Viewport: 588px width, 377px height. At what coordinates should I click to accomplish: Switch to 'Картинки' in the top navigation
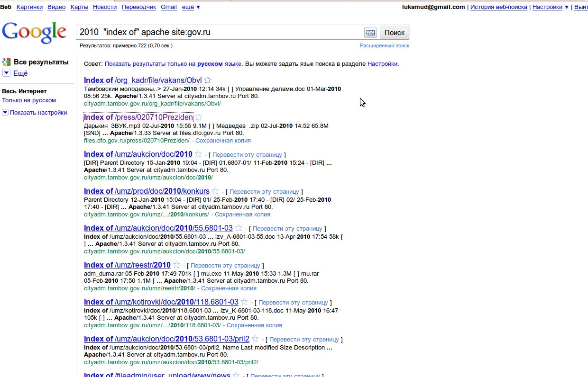pyautogui.click(x=29, y=7)
